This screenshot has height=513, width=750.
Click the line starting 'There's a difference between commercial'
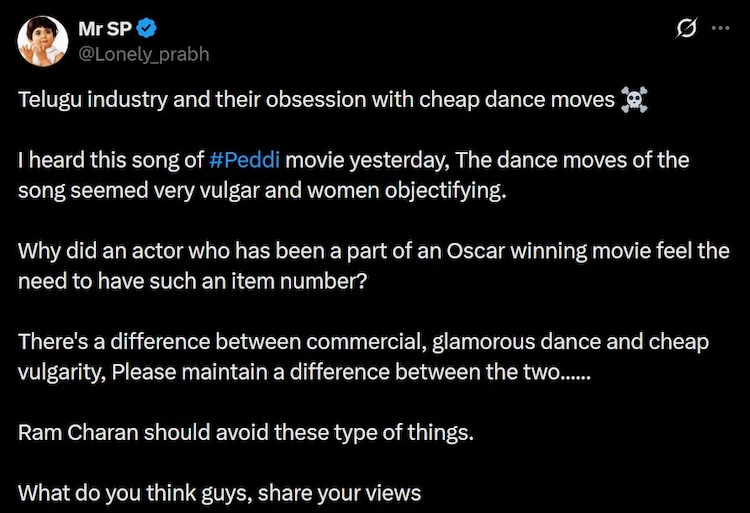click(x=364, y=342)
